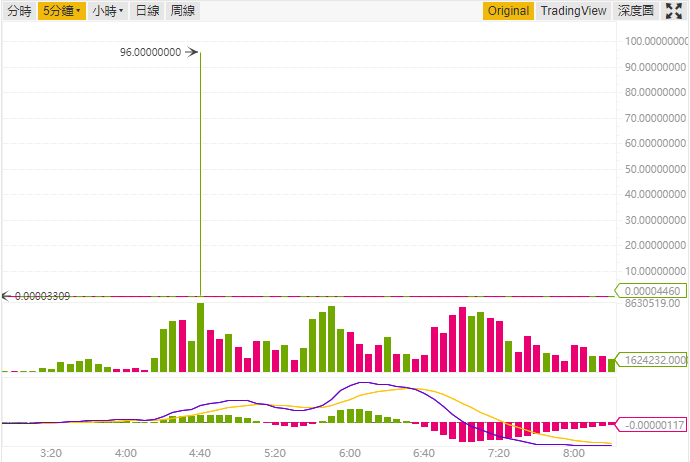Image resolution: width=690 pixels, height=462 pixels.
Task: Click the tallest pink volume bar near 7:00
Action: coord(462,340)
